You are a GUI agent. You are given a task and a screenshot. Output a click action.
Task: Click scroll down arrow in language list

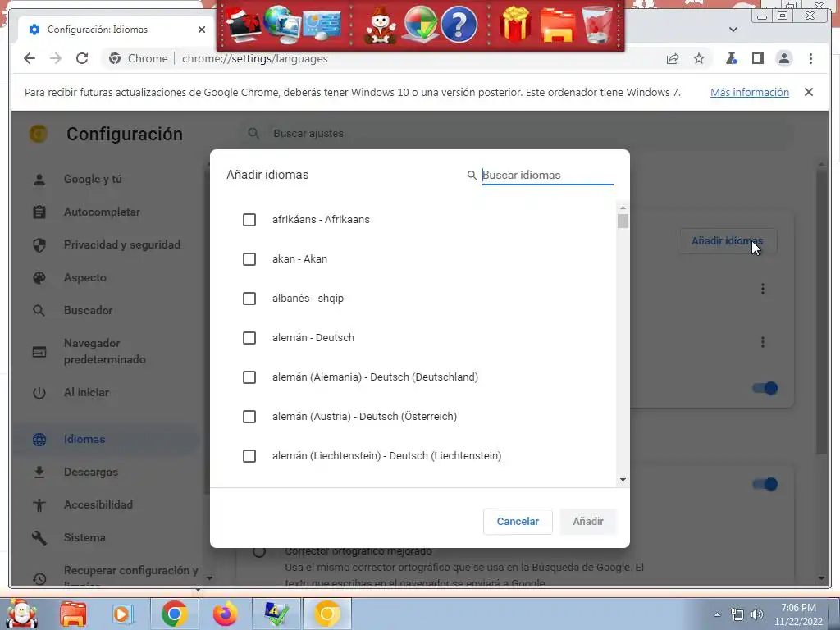pos(623,479)
